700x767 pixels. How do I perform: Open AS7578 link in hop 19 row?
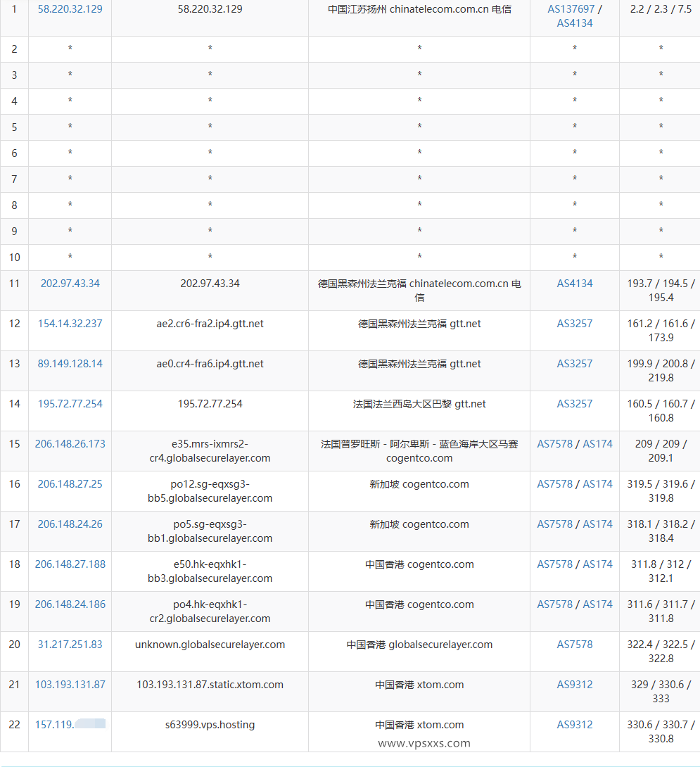click(554, 604)
